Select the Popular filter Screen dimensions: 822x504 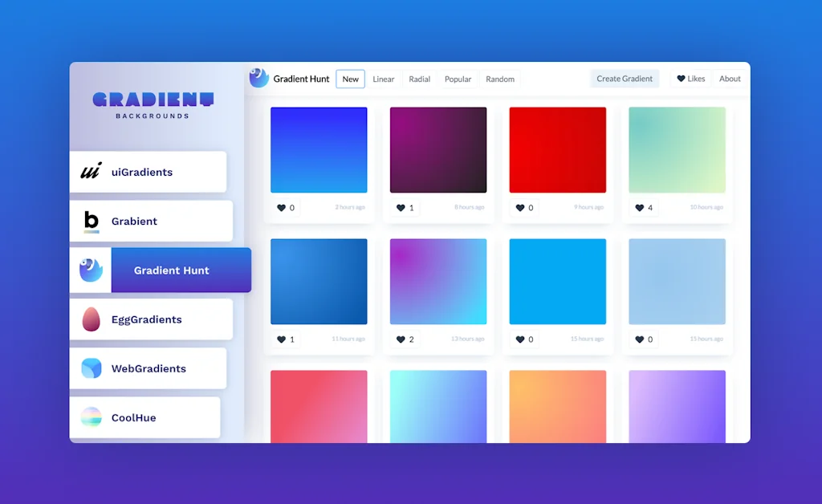coord(458,79)
